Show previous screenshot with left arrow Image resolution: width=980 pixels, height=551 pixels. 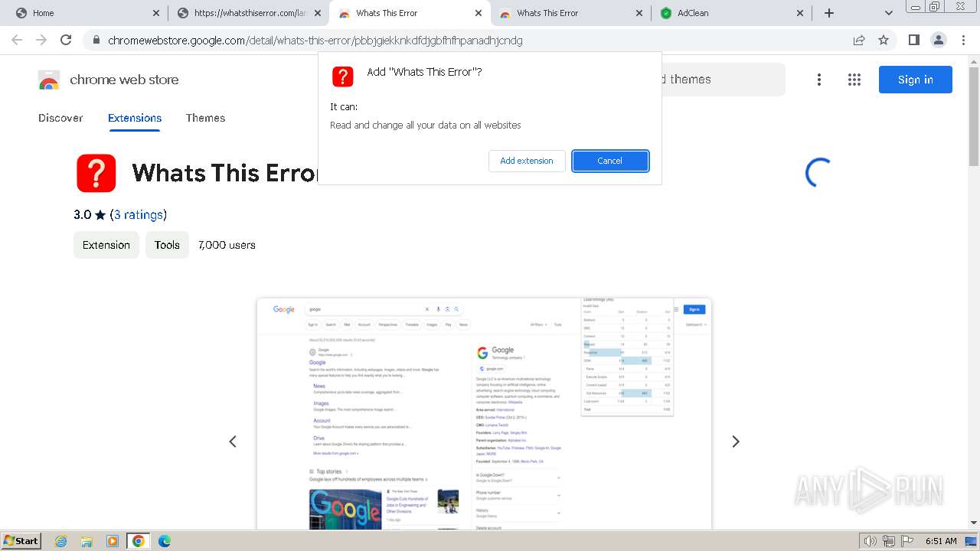point(233,442)
